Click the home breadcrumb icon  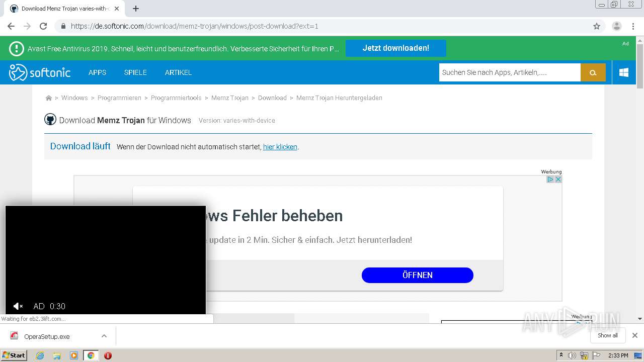(x=48, y=98)
